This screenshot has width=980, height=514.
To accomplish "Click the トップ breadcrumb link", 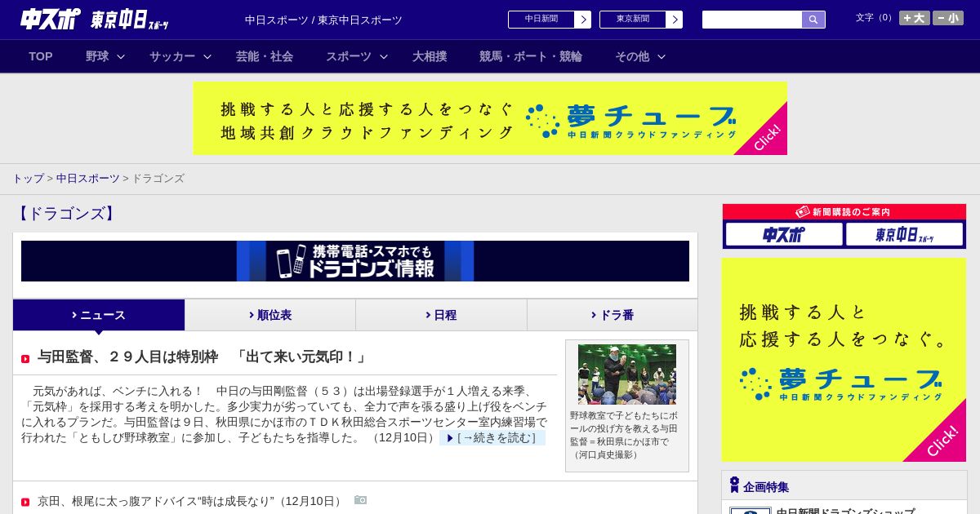I will pos(28,178).
